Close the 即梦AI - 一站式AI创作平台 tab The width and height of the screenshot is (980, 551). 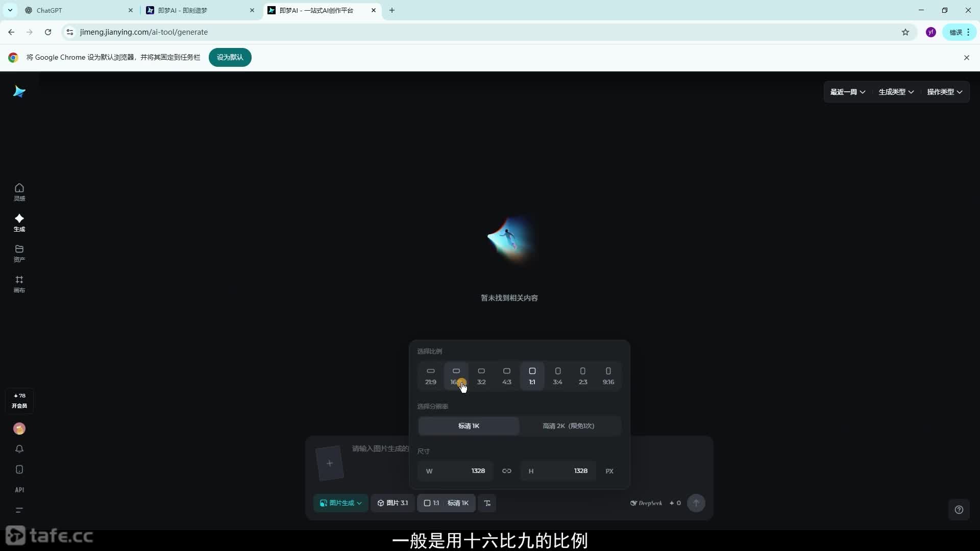374,10
